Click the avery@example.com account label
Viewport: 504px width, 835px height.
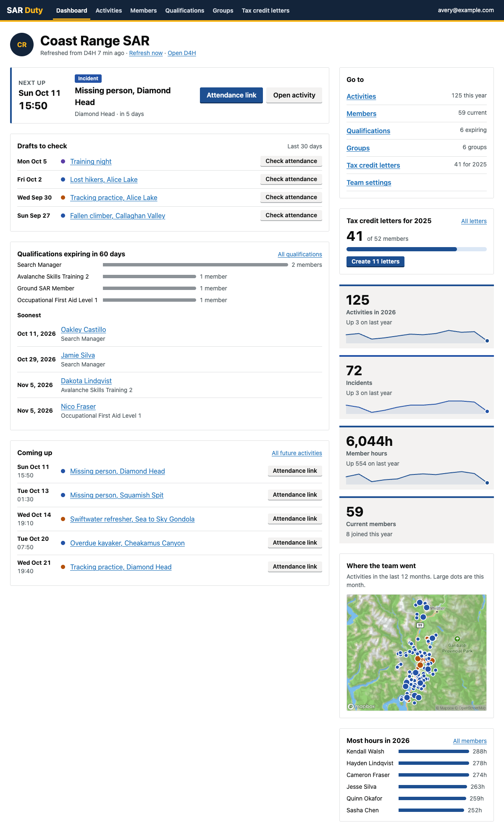point(466,11)
